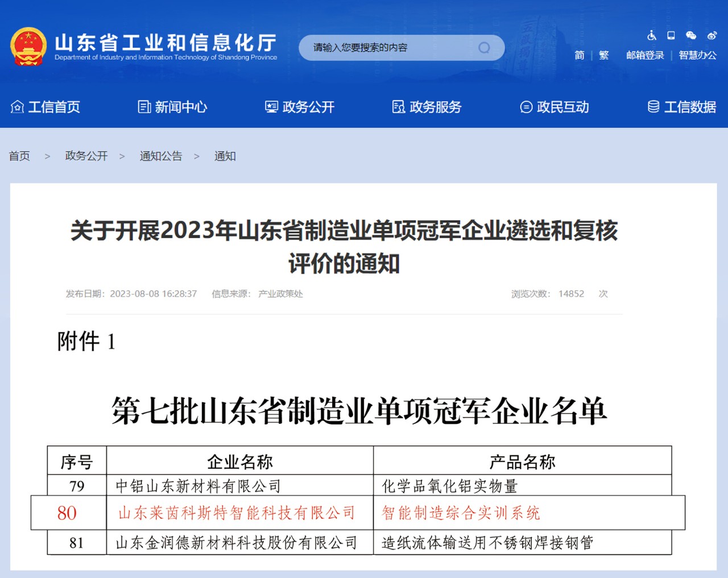Open 政民互动 menu item
The image size is (728, 578).
563,107
